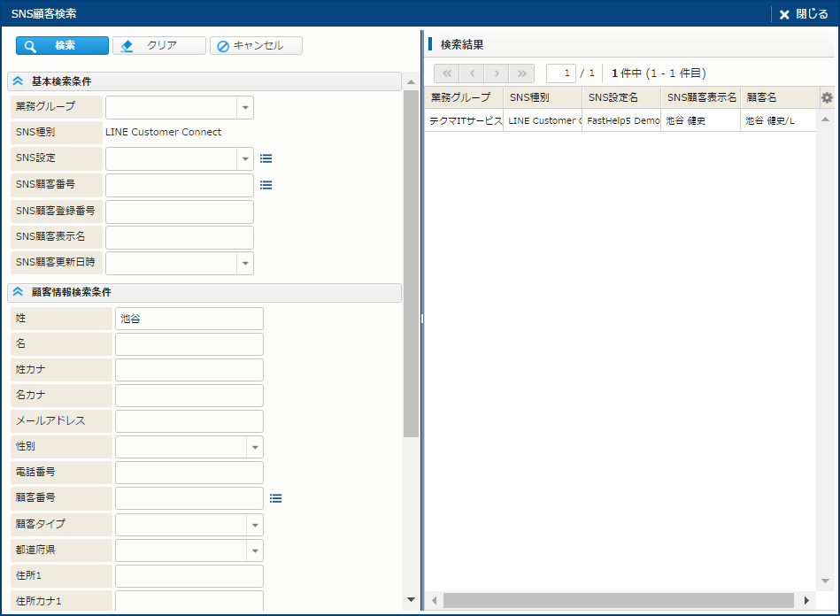Viewport: 840px width, 616px height.
Task: Click search form vertical scrollbar thumb
Action: point(411,264)
